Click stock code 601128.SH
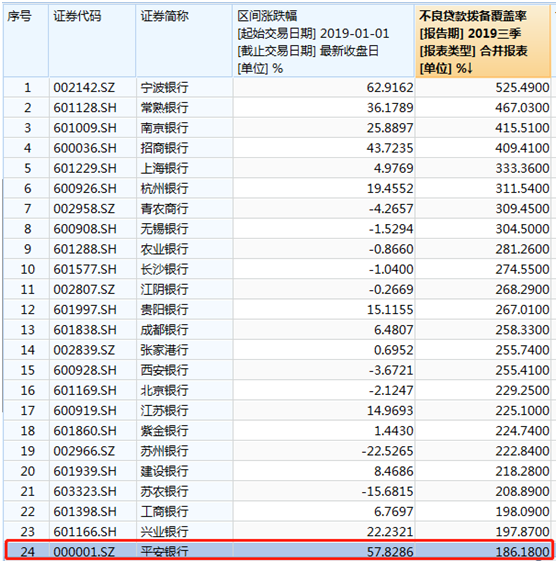 tap(85, 108)
